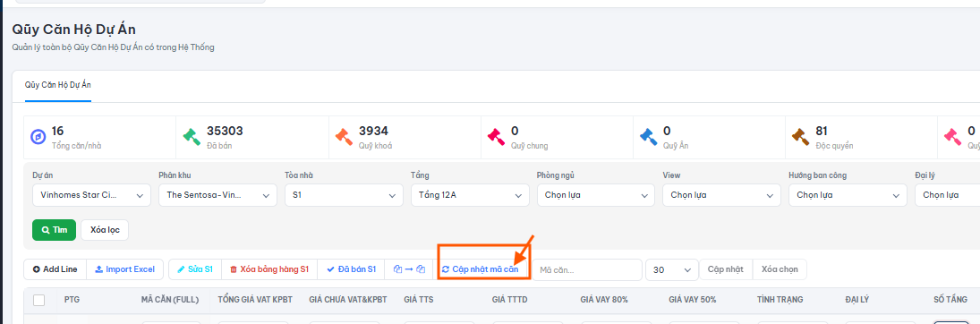Click Cập nhật mã căn refresh button

pyautogui.click(x=480, y=269)
